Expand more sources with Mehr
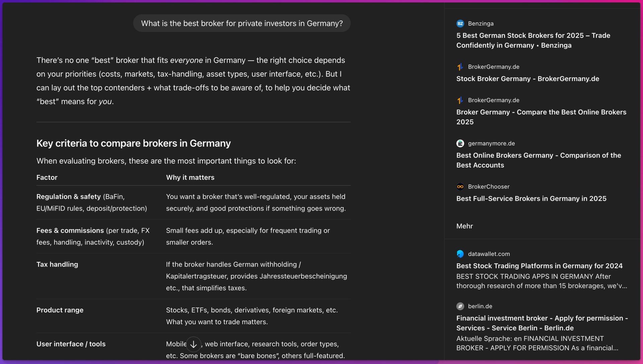643x364 pixels. pos(465,226)
